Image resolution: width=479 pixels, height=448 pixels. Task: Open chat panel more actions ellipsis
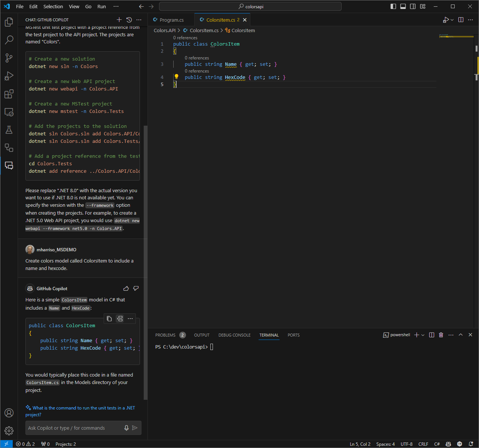pos(139,20)
